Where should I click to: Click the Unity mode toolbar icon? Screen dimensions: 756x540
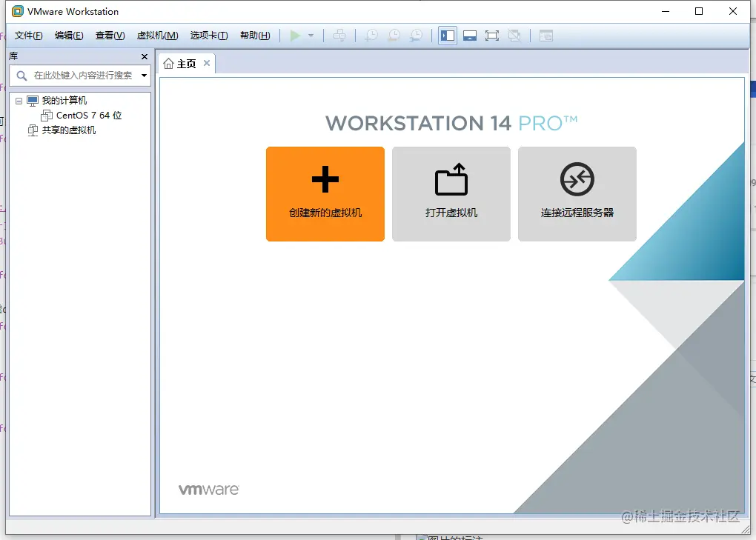(x=514, y=36)
